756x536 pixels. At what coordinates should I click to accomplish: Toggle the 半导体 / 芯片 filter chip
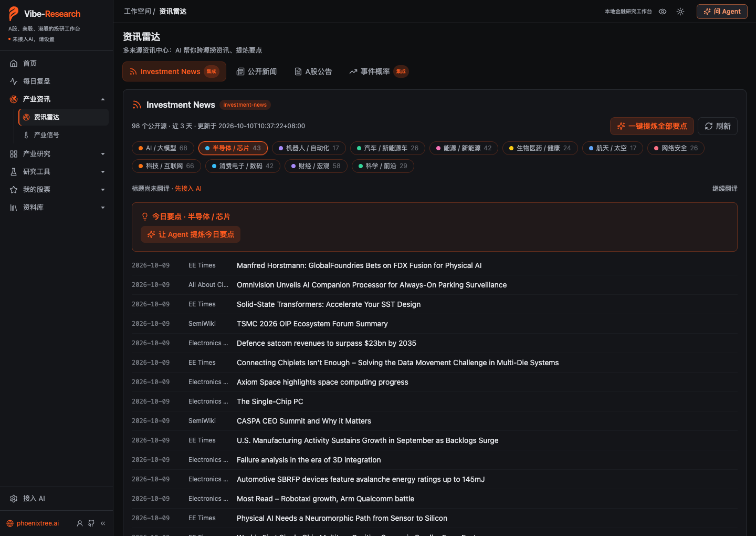point(233,148)
